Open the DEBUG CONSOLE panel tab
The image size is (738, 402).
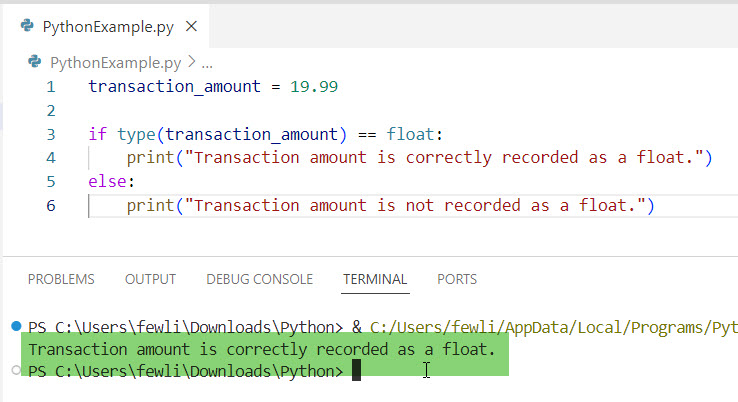click(259, 279)
